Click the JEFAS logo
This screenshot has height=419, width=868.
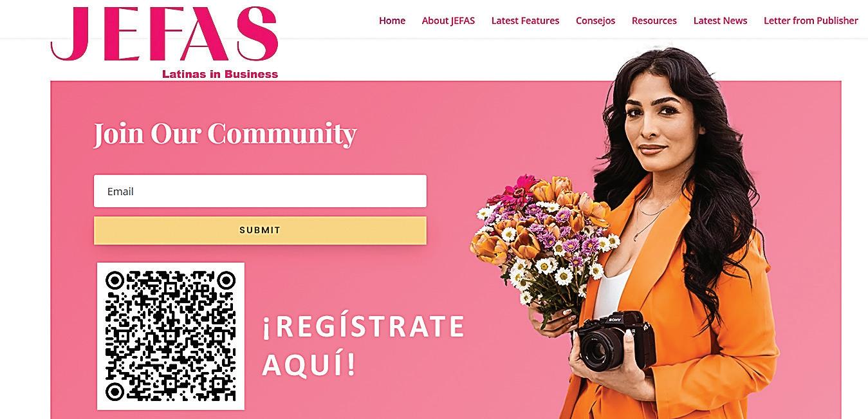coord(164,33)
